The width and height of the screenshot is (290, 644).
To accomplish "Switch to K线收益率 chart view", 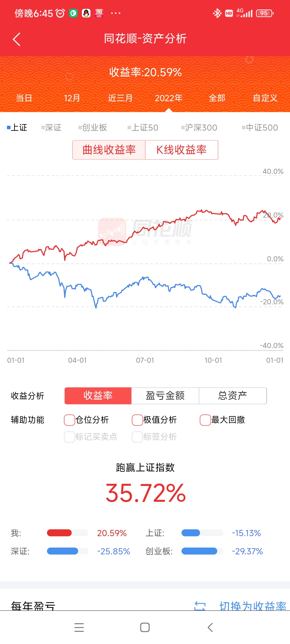I will click(x=182, y=150).
